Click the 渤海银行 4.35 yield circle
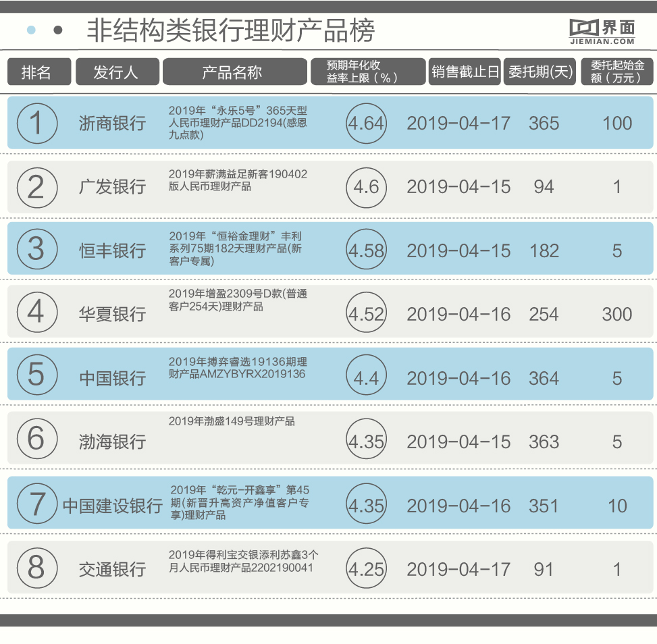The width and height of the screenshot is (657, 644). 366,439
